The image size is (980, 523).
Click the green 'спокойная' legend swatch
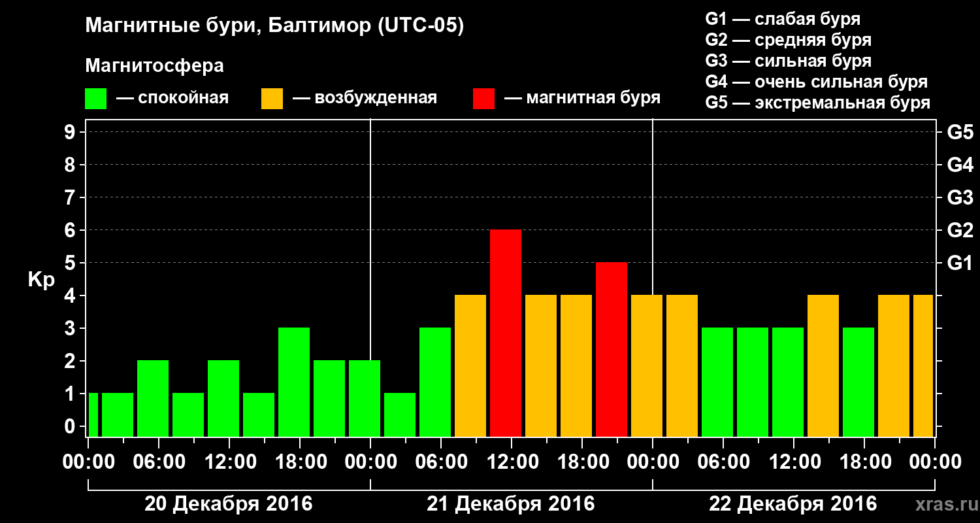[x=95, y=99]
